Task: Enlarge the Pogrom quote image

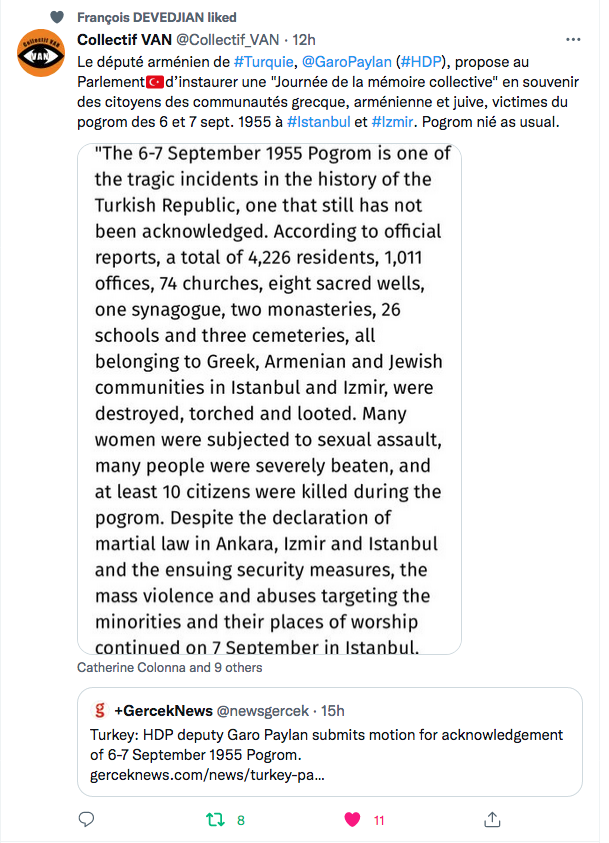Action: tap(269, 399)
